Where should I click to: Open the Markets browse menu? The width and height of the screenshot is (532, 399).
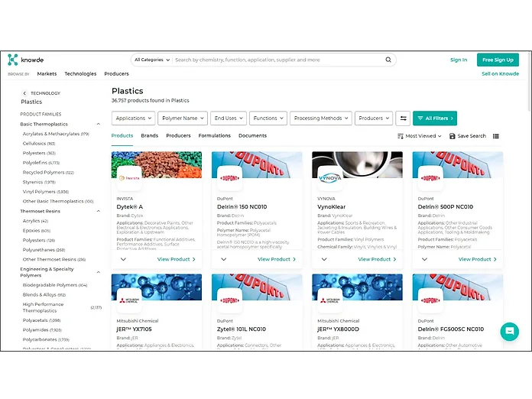47,73
